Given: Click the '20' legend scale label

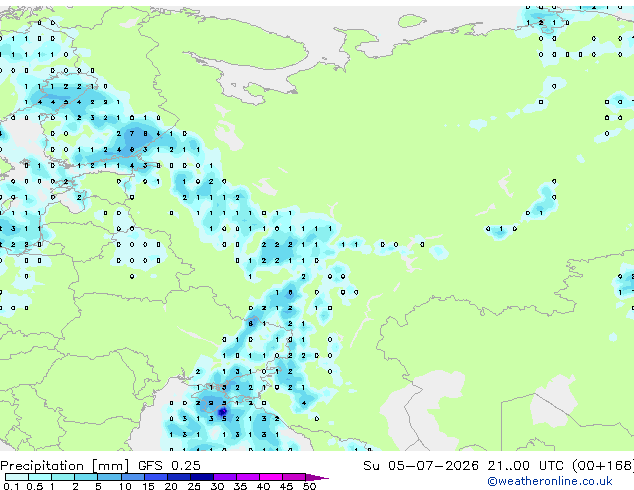Looking at the screenshot, I should [x=171, y=486].
